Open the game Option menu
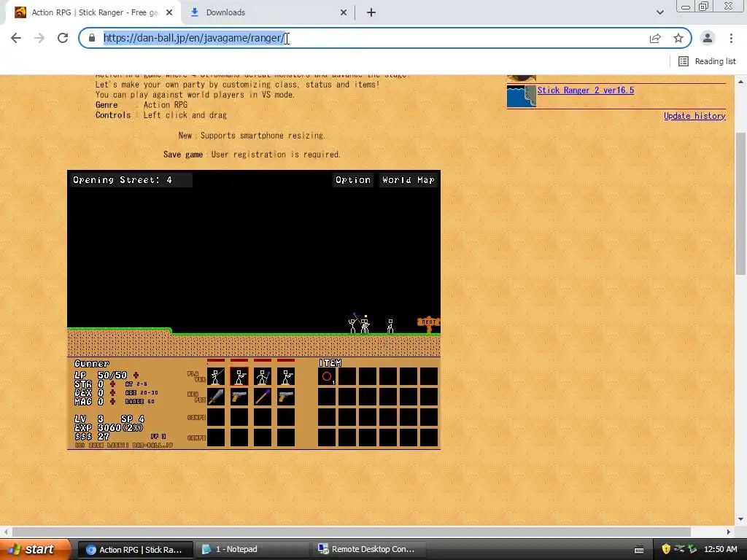Image resolution: width=747 pixels, height=560 pixels. (x=352, y=180)
